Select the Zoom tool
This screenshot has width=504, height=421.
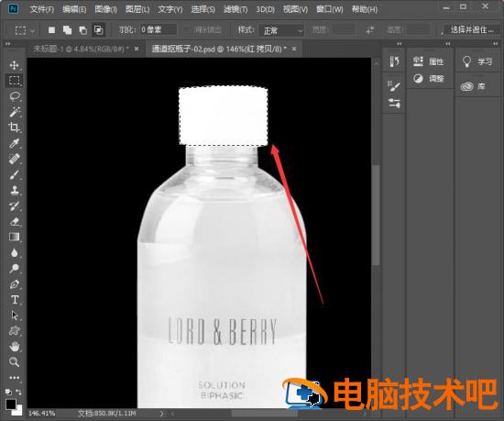coord(14,361)
